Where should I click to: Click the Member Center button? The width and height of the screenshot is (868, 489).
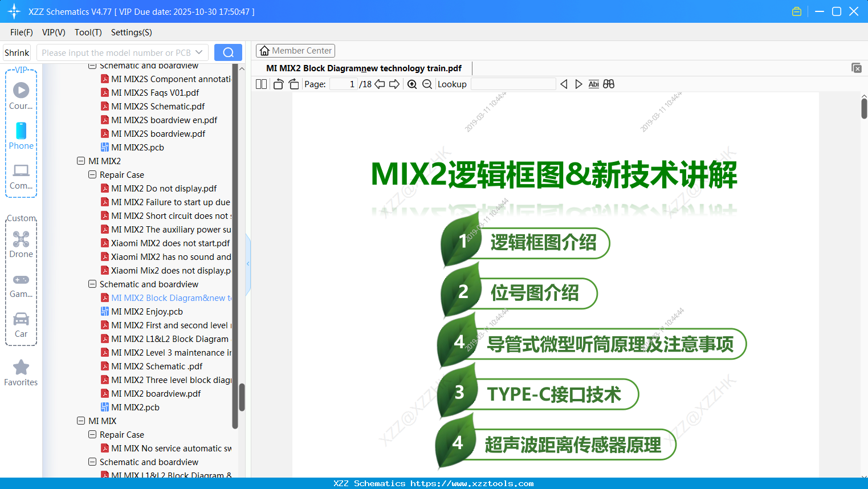tap(295, 51)
